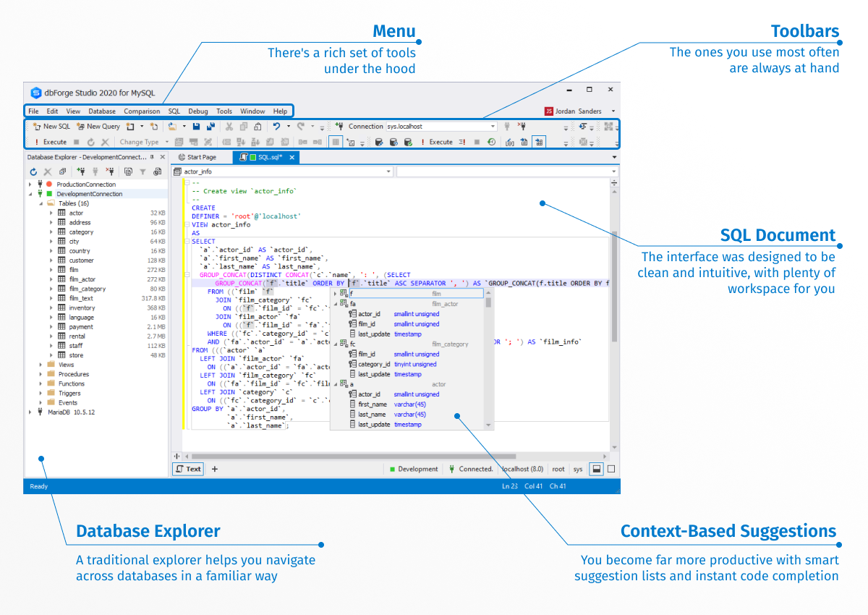Click the Save icon in the toolbar
868x615 pixels.
coord(196,127)
